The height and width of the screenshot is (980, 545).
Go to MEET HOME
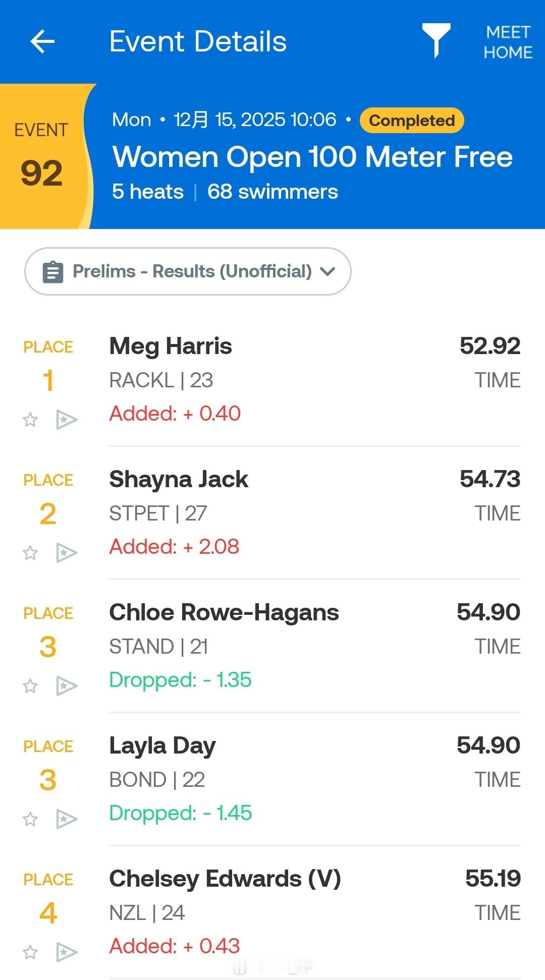pyautogui.click(x=508, y=42)
